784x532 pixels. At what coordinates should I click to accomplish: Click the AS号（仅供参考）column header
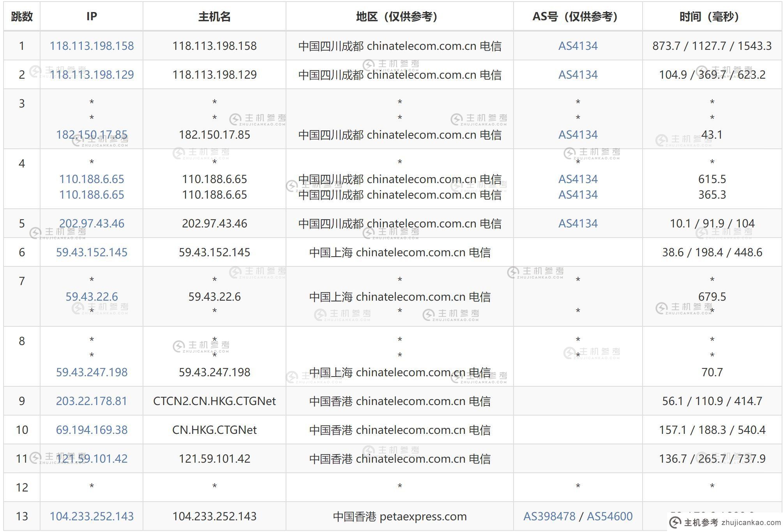click(x=578, y=16)
